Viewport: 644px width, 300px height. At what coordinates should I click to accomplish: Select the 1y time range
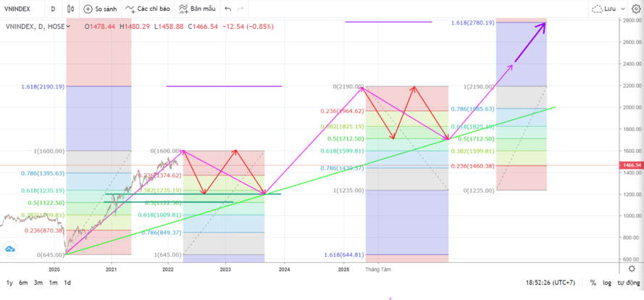(9, 283)
